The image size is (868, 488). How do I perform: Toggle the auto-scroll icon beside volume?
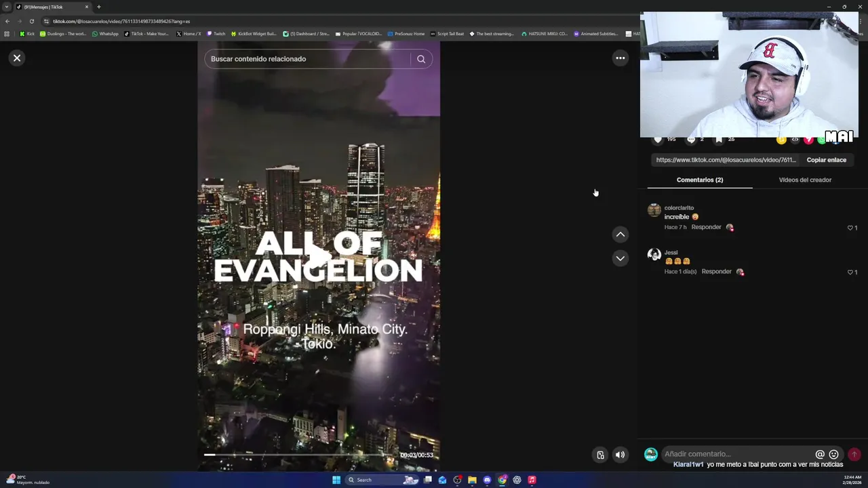pyautogui.click(x=600, y=455)
